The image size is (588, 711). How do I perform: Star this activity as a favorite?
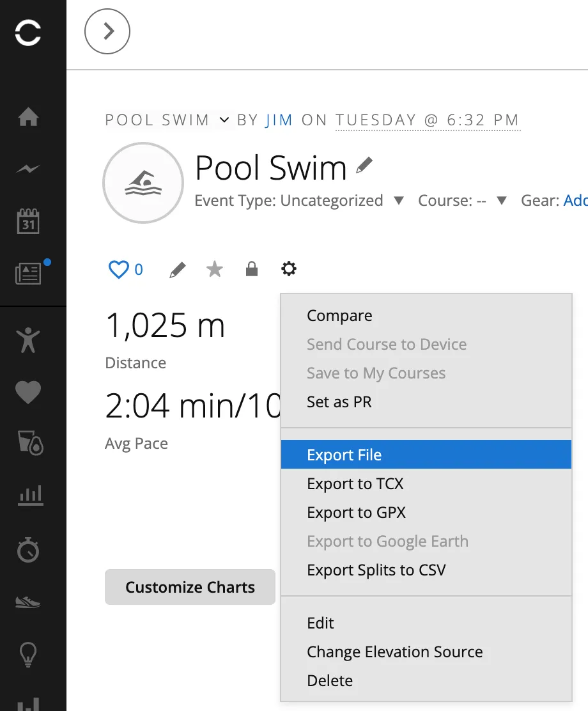214,269
